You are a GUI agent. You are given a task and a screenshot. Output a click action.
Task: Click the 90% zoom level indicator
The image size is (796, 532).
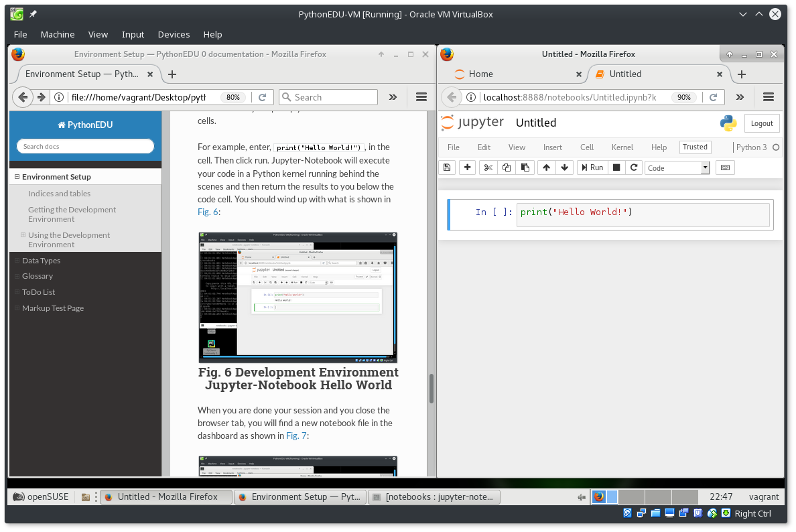(x=684, y=97)
